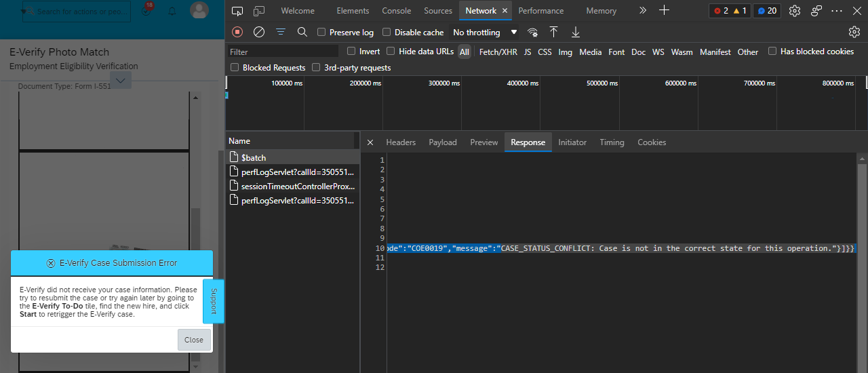Check Blocked Requests checkbox
Screen dimensions: 868x373
coord(235,68)
